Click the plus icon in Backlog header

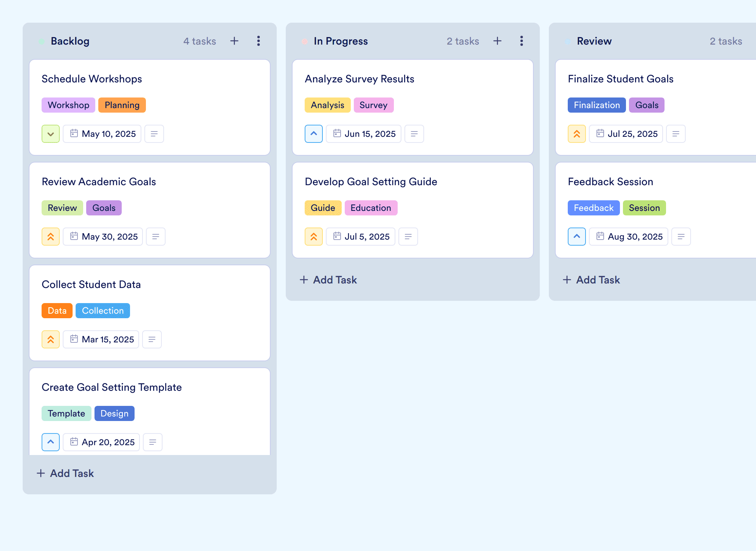234,41
